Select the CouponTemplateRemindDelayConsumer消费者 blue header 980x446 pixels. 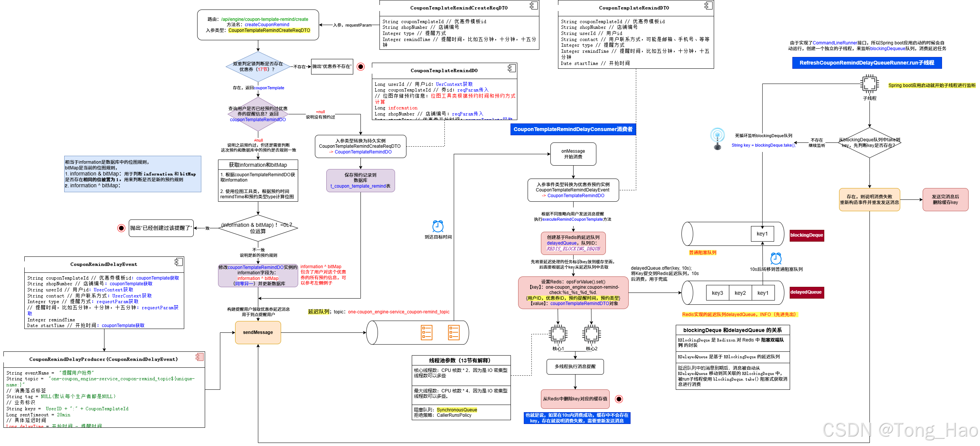coord(572,130)
